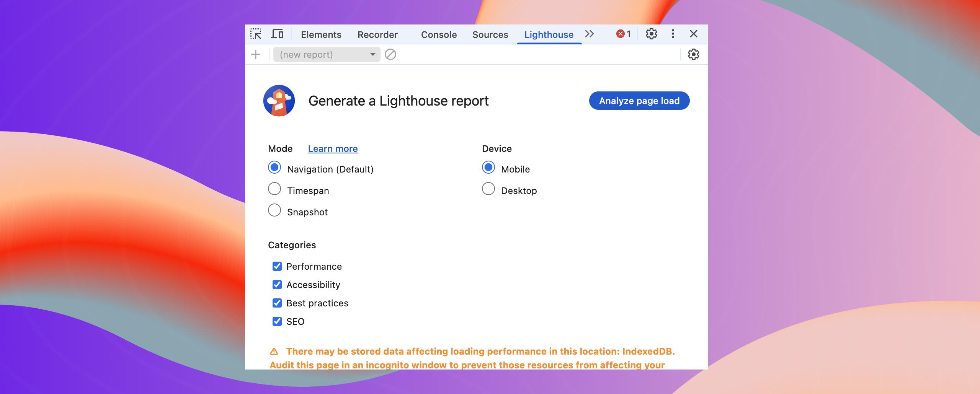Expand the more tabs chevron
Screen dimensions: 980x394
click(x=590, y=34)
